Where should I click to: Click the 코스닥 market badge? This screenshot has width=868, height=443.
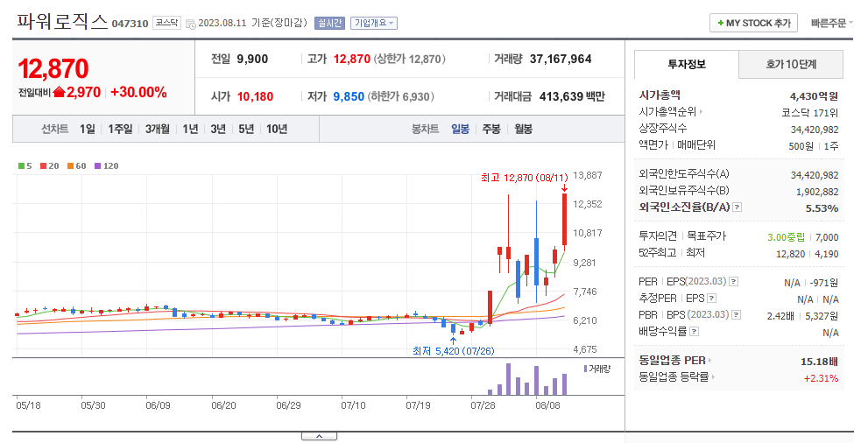pos(166,23)
